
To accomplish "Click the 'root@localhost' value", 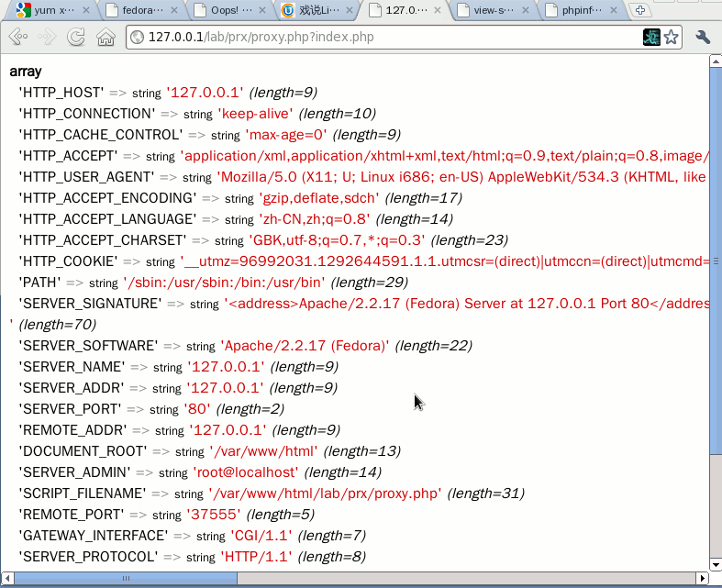I will pyautogui.click(x=246, y=472).
